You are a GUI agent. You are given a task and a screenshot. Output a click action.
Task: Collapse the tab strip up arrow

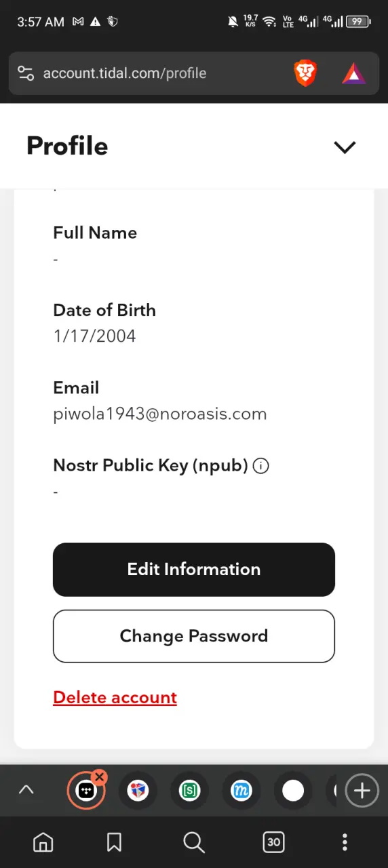pos(26,790)
